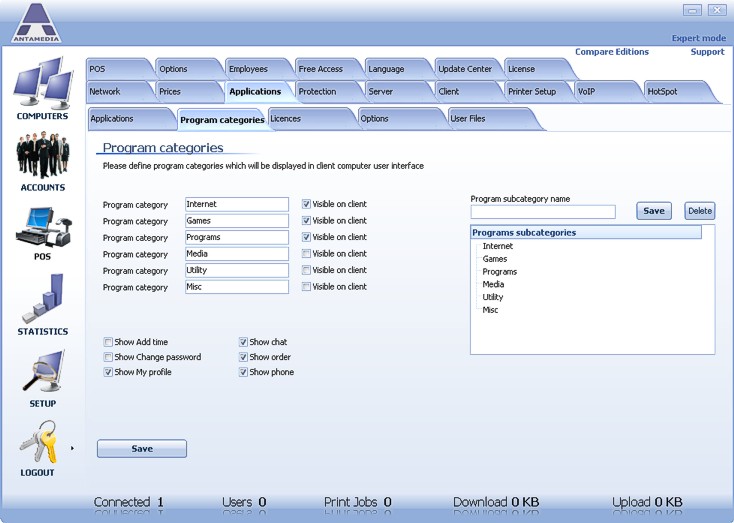This screenshot has width=734, height=523.
Task: Enable Visible on client for Misc
Action: 306,287
